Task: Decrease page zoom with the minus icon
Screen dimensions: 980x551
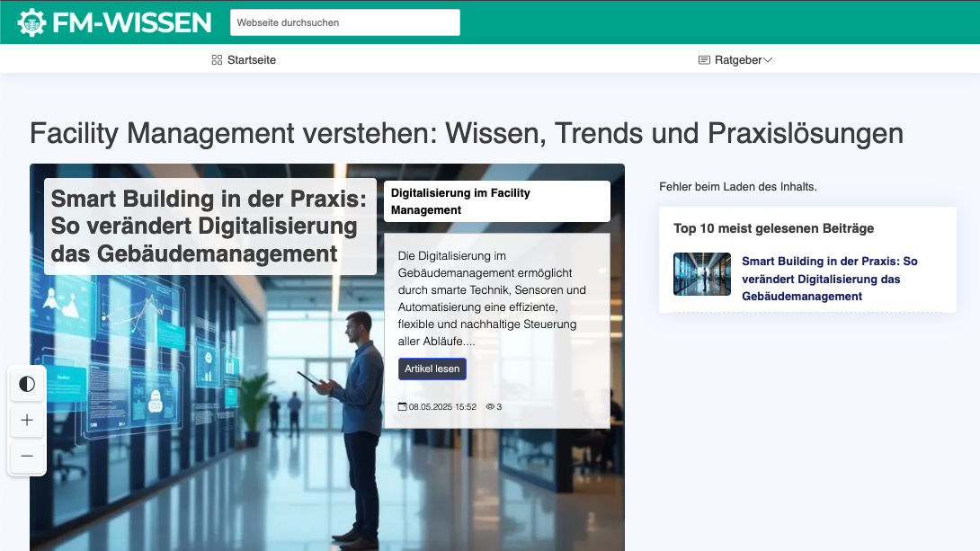Action: (x=27, y=456)
